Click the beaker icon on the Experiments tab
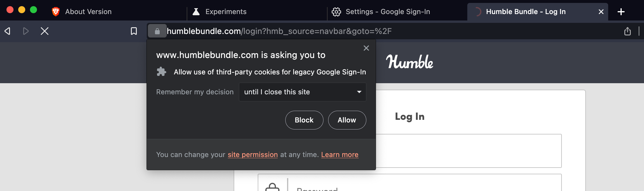 (195, 11)
